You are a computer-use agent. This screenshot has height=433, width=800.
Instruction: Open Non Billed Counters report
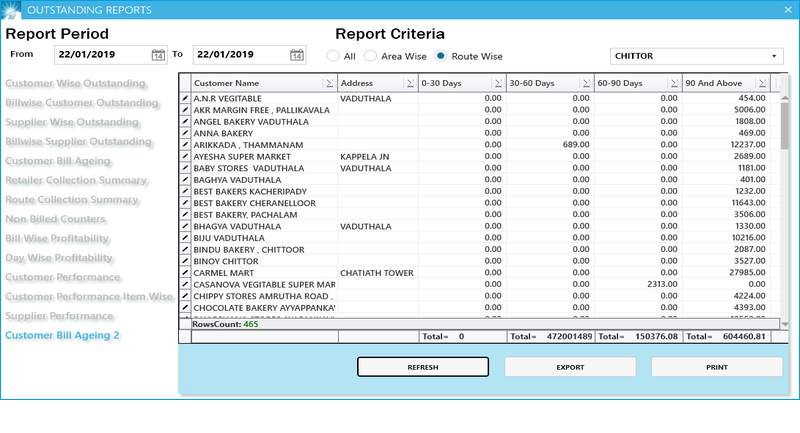(55, 219)
